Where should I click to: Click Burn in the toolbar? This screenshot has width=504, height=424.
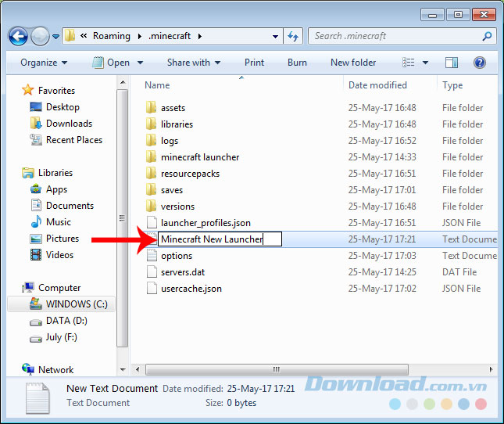(x=297, y=63)
